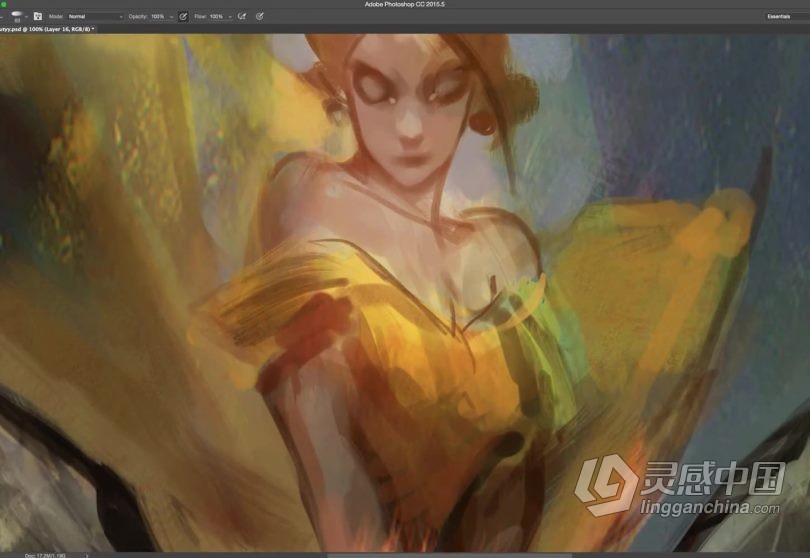Click the Flow percentage field
Screen dimensions: 810x558
[216, 17]
